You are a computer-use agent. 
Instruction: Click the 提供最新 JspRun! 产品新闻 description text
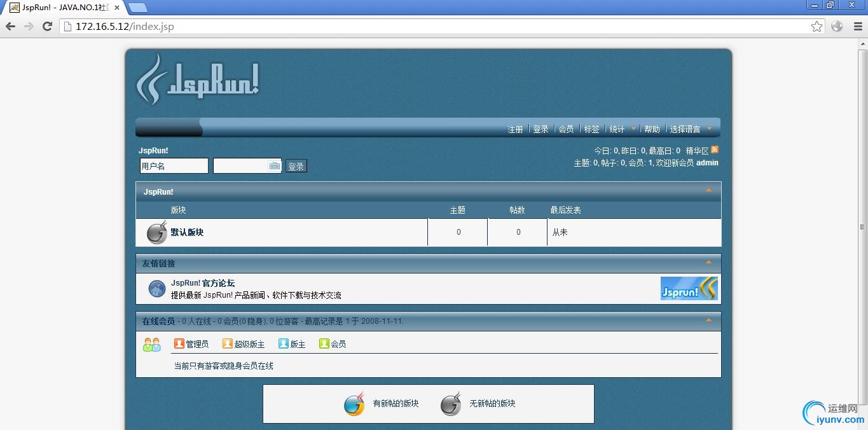[256, 295]
